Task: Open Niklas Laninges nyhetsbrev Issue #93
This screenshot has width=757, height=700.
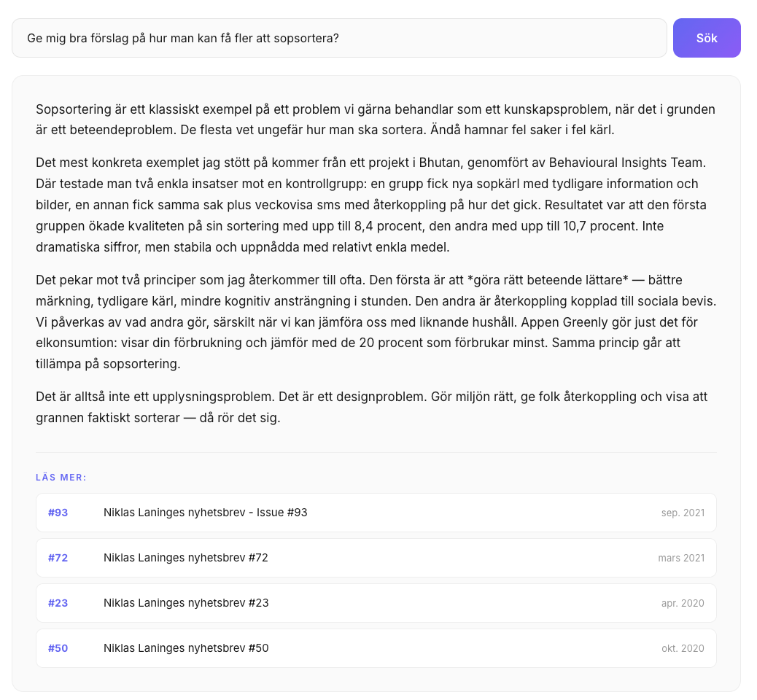Action: pos(376,513)
